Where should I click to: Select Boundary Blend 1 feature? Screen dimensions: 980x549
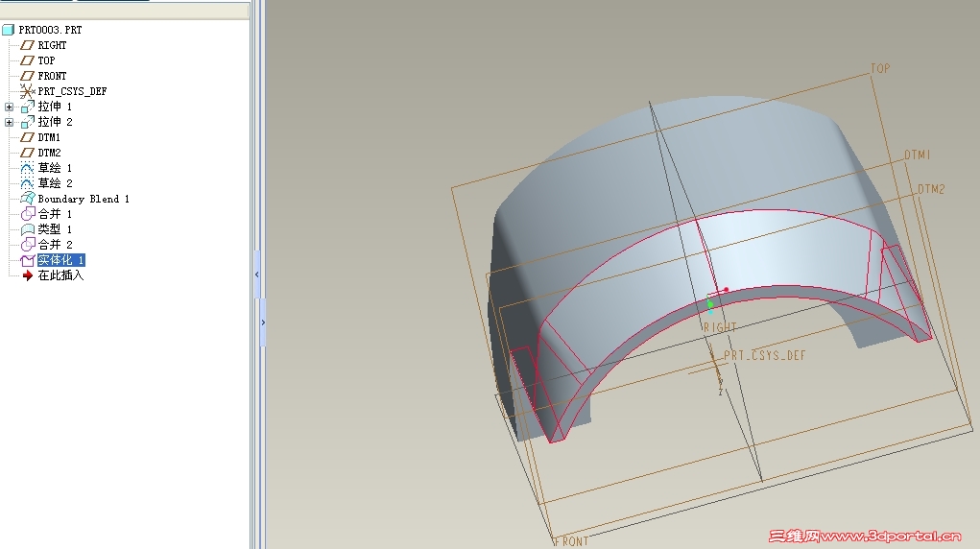pyautogui.click(x=84, y=199)
